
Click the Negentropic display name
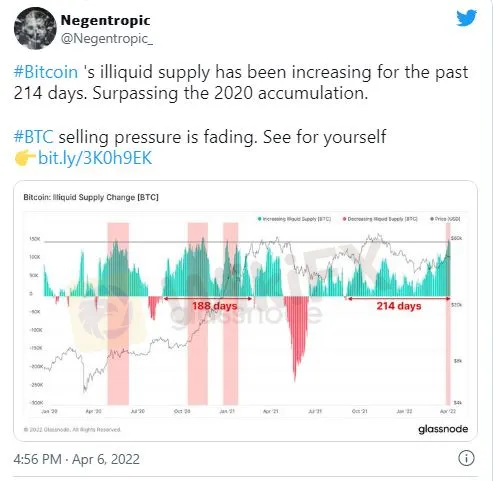pos(105,20)
